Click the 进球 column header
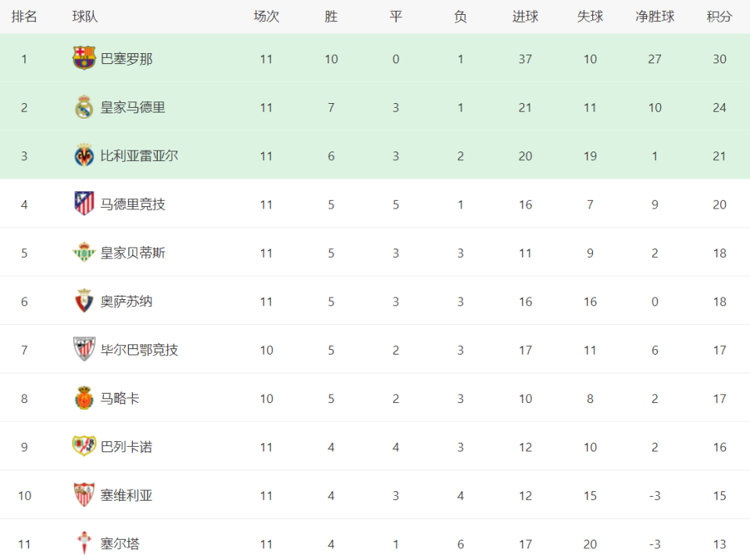750x560 pixels. [525, 16]
